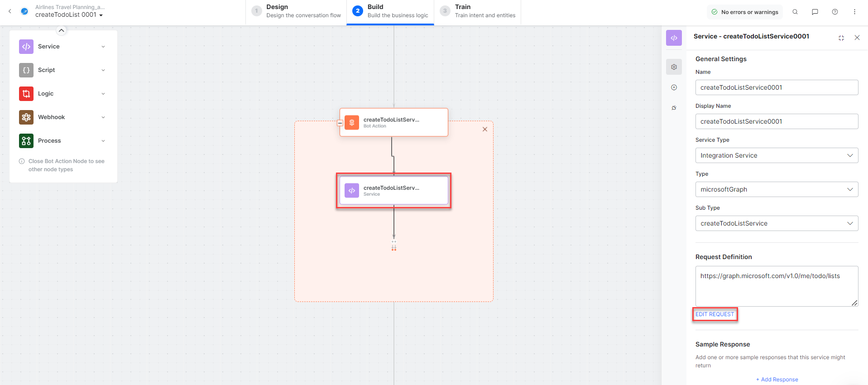The width and height of the screenshot is (868, 385).
Task: Open the three-dot more options menu
Action: point(854,12)
